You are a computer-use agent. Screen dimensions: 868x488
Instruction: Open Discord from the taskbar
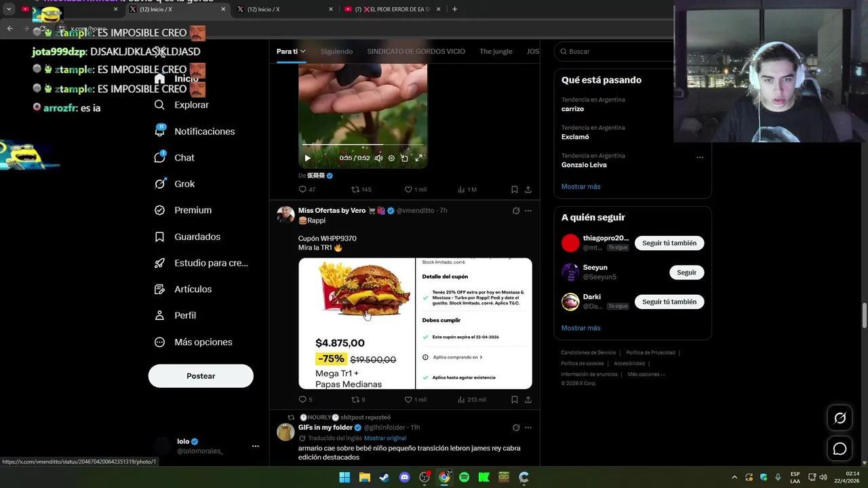click(404, 477)
